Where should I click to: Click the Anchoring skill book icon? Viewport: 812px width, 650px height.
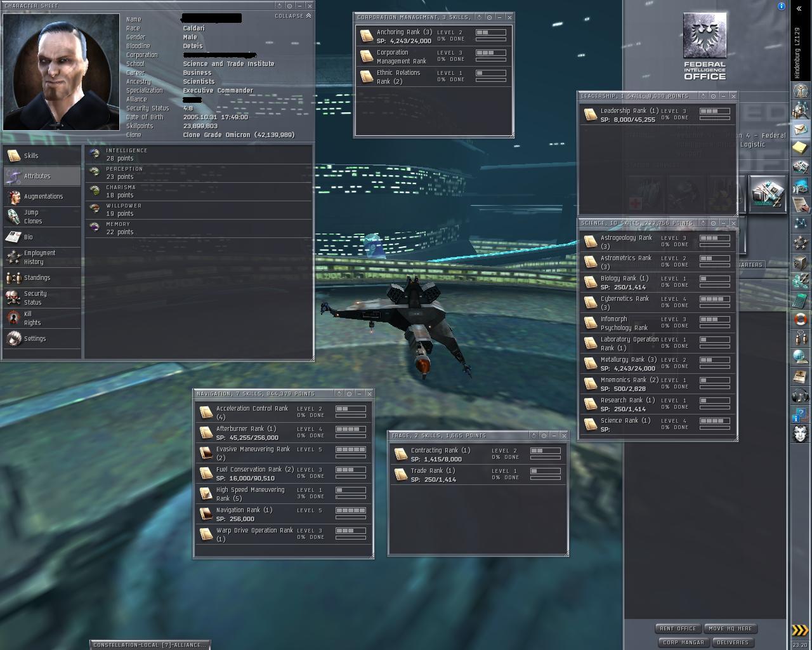pyautogui.click(x=366, y=36)
